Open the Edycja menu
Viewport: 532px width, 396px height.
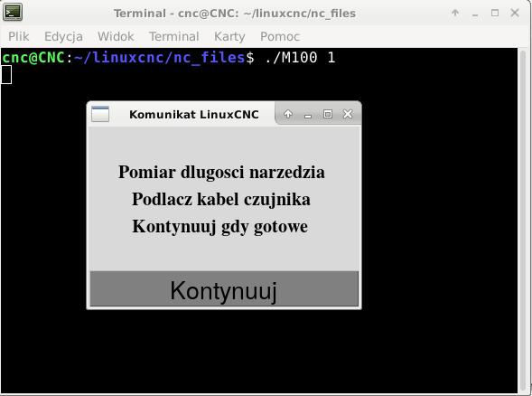63,36
